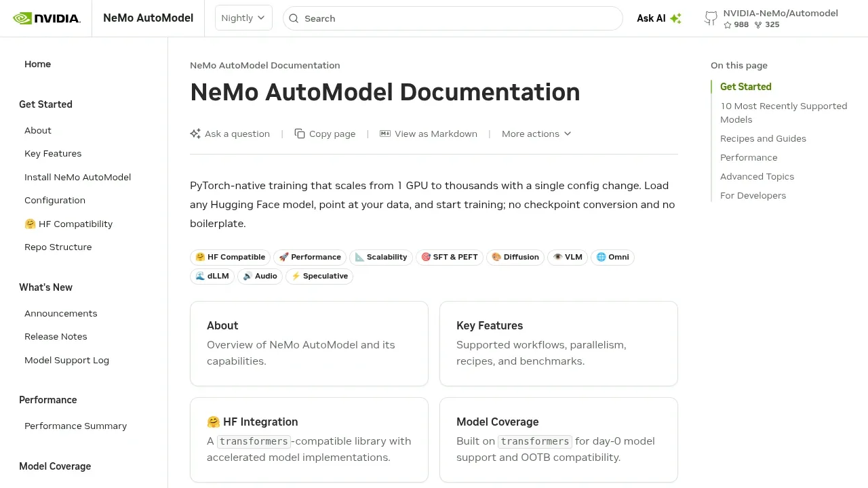
Task: Click Model Coverage sidebar heading
Action: [x=55, y=466]
